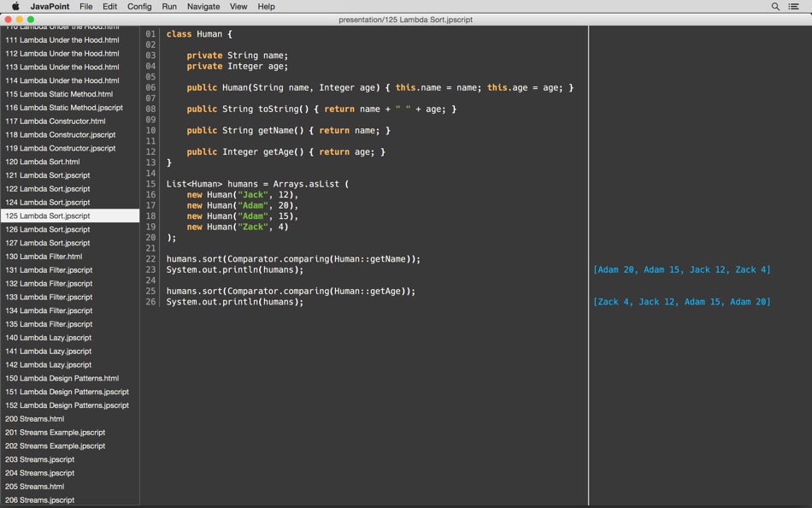
Task: Open the Apple menu icon
Action: pyautogui.click(x=15, y=7)
